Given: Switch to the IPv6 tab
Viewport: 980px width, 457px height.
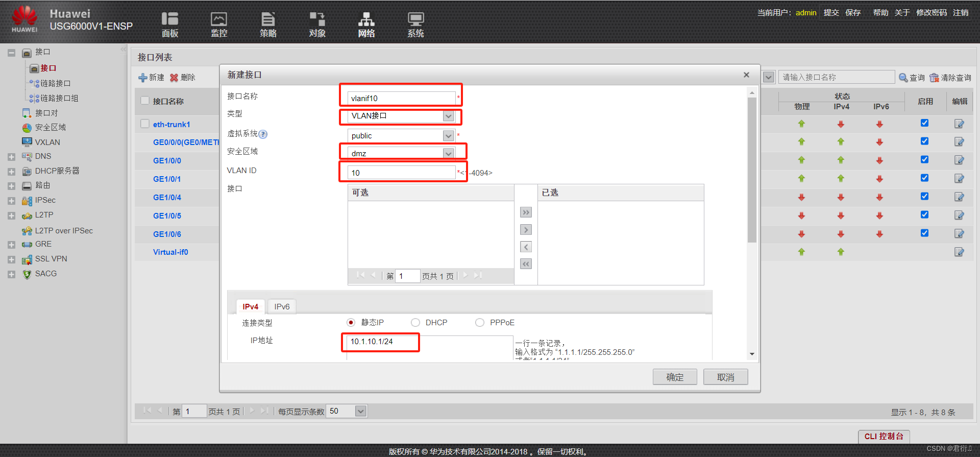Looking at the screenshot, I should coord(282,306).
